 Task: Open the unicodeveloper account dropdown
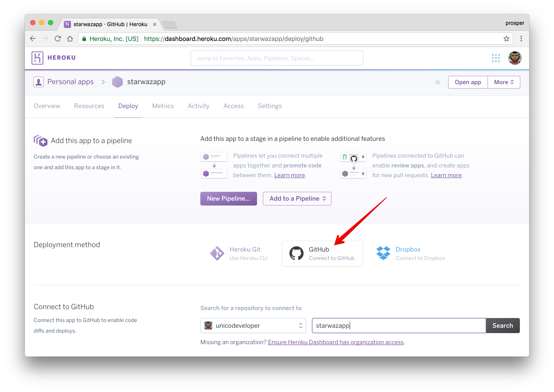click(253, 326)
